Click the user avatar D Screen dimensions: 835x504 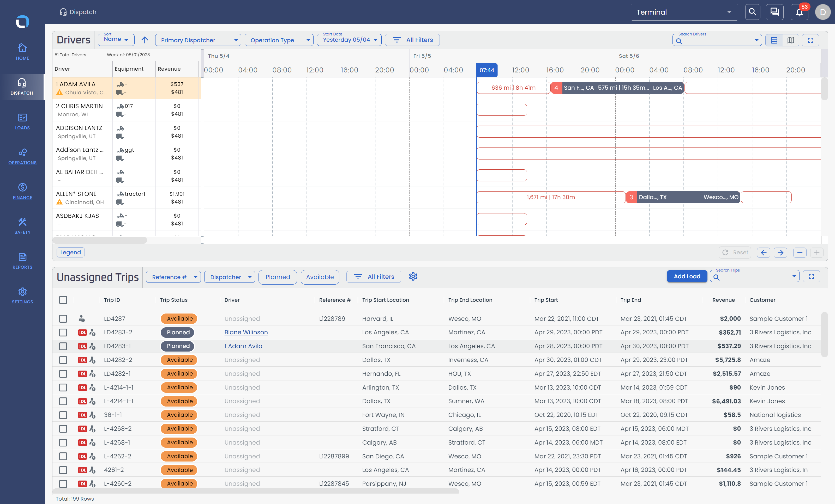[x=822, y=12]
